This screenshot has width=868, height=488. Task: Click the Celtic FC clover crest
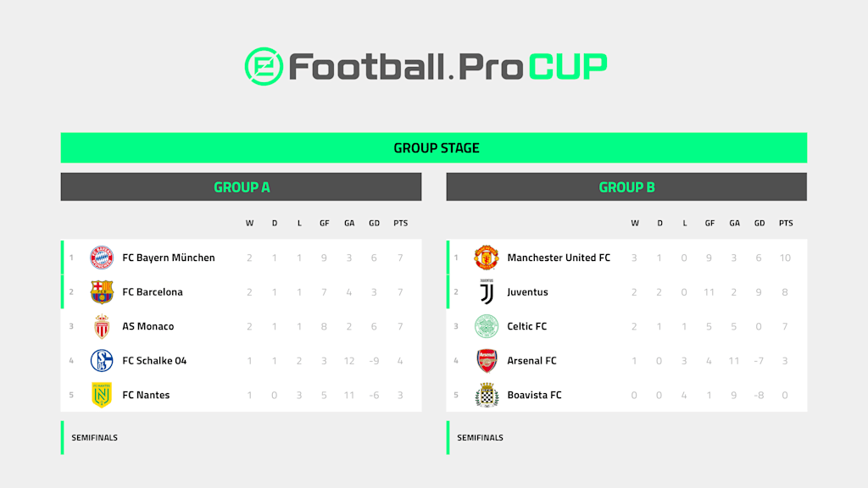point(487,326)
